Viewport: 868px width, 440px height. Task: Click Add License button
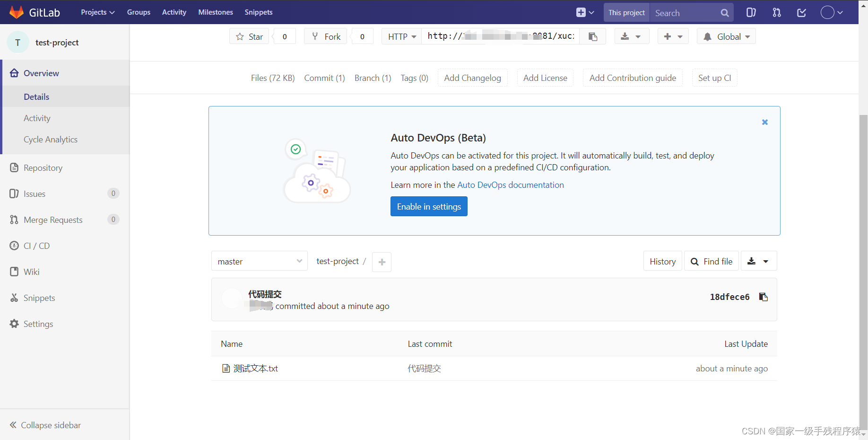click(x=545, y=78)
